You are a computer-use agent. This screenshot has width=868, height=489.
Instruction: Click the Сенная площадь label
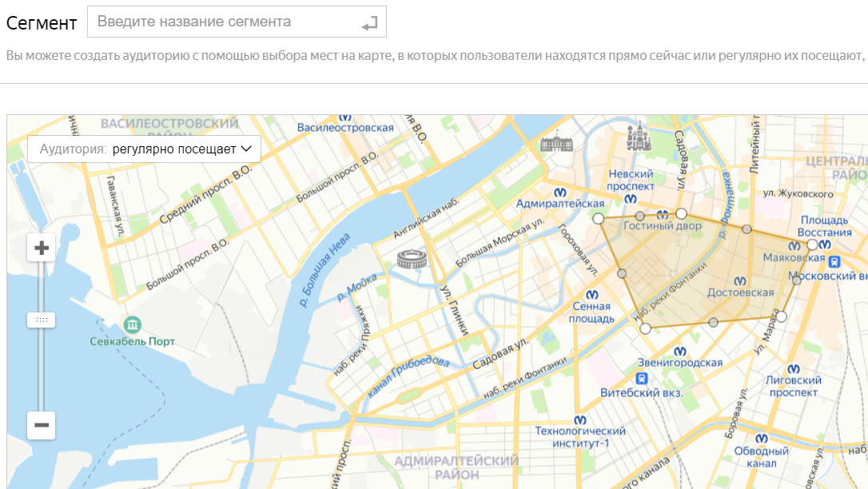tap(591, 312)
